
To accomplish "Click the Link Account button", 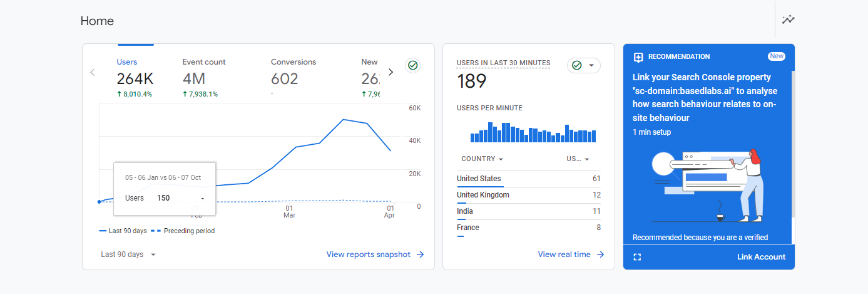I will 761,257.
